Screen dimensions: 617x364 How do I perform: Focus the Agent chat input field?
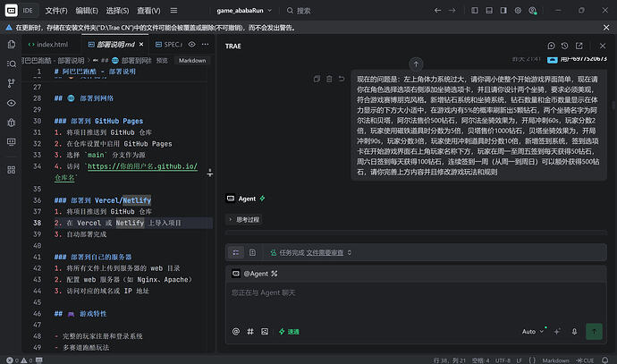416,301
